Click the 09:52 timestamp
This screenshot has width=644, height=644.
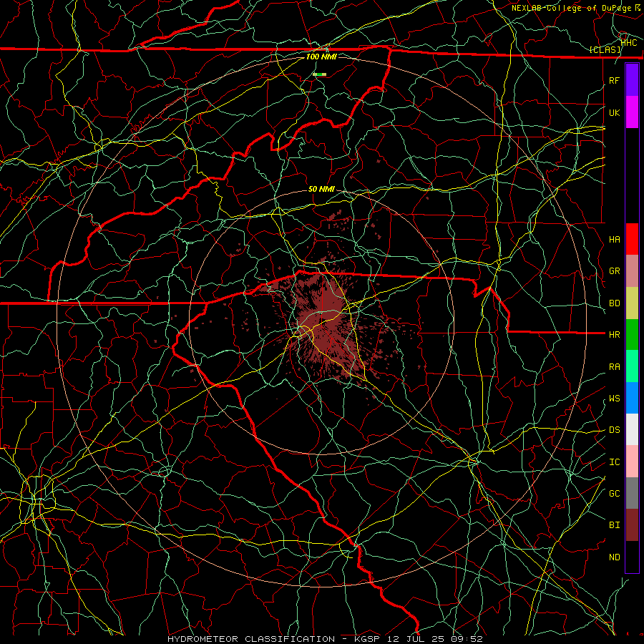pyautogui.click(x=467, y=639)
